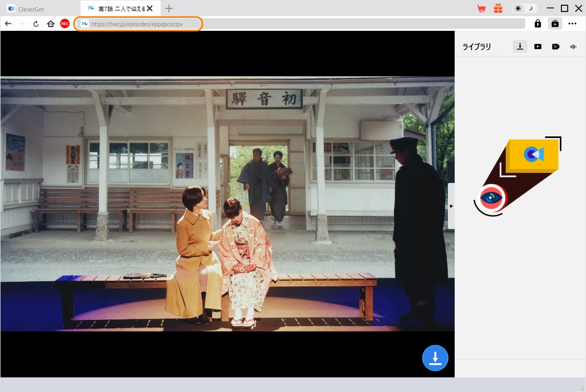Show downloaded videos in library
586x392 pixels.
pos(538,47)
